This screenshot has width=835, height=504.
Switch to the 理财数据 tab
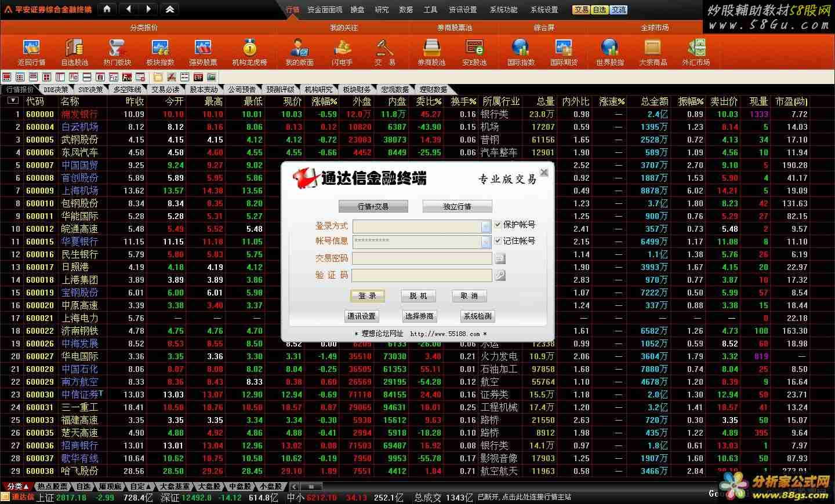pos(433,90)
